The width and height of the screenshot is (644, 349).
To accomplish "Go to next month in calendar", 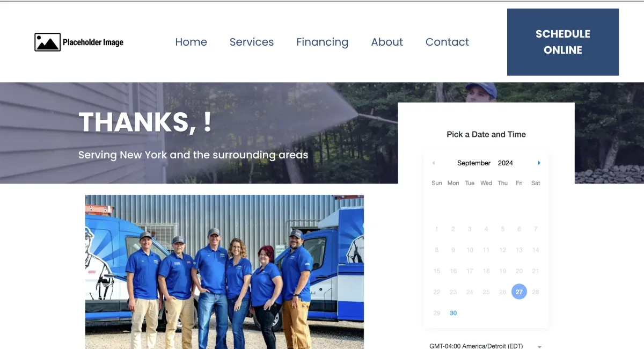I will 539,163.
